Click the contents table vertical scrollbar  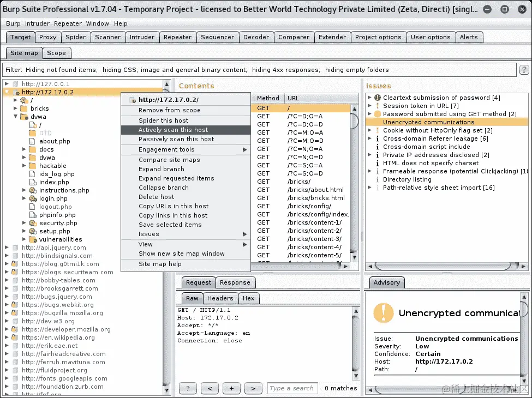point(354,183)
